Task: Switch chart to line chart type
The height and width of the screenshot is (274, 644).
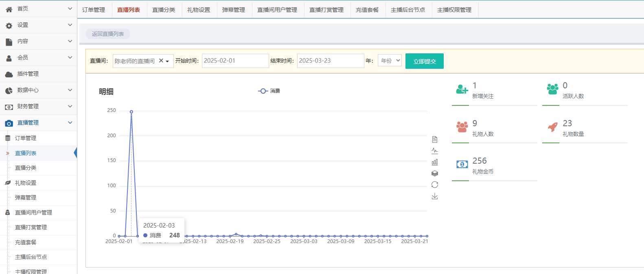Action: click(435, 151)
